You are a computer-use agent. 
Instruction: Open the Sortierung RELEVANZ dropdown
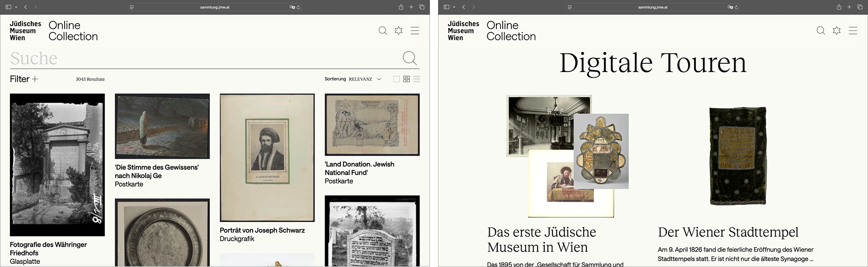[x=353, y=79]
